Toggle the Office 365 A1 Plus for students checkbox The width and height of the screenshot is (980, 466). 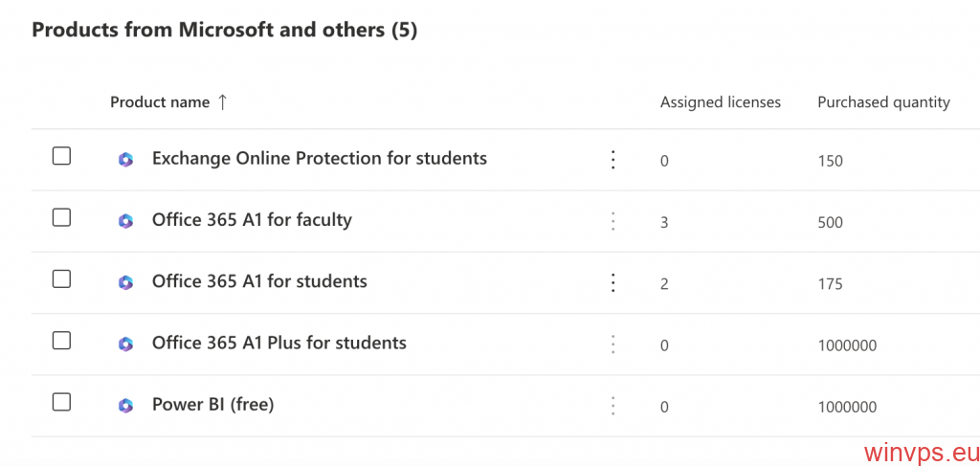[61, 341]
